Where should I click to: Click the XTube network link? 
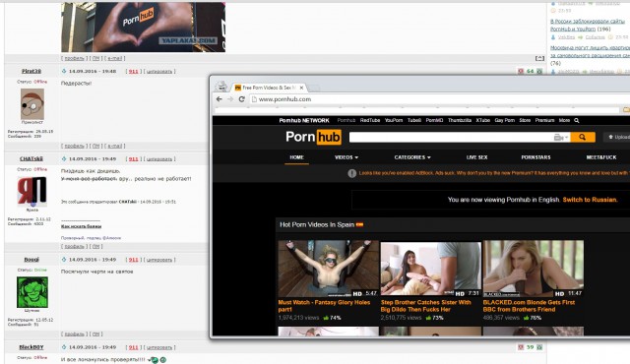[x=483, y=120]
